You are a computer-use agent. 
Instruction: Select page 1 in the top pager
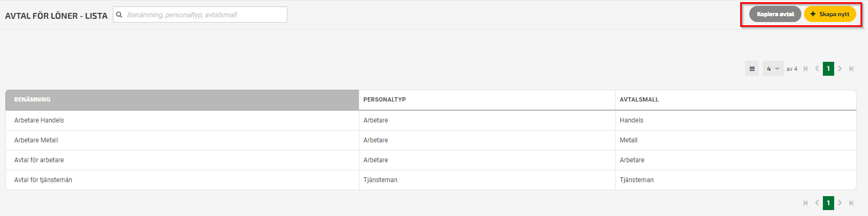tap(828, 69)
